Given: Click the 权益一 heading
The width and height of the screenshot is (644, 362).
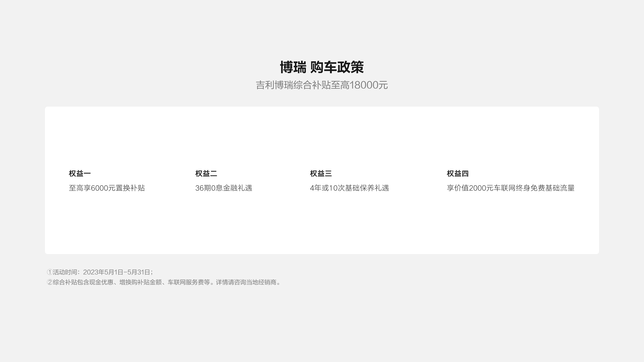Looking at the screenshot, I should (80, 173).
